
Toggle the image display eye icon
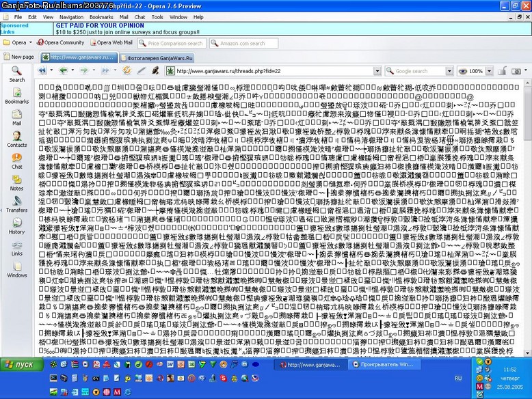click(x=462, y=71)
